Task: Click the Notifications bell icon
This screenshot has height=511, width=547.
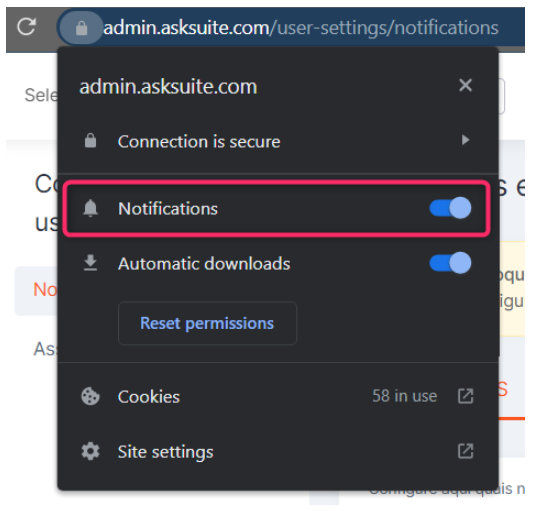Action: (90, 208)
